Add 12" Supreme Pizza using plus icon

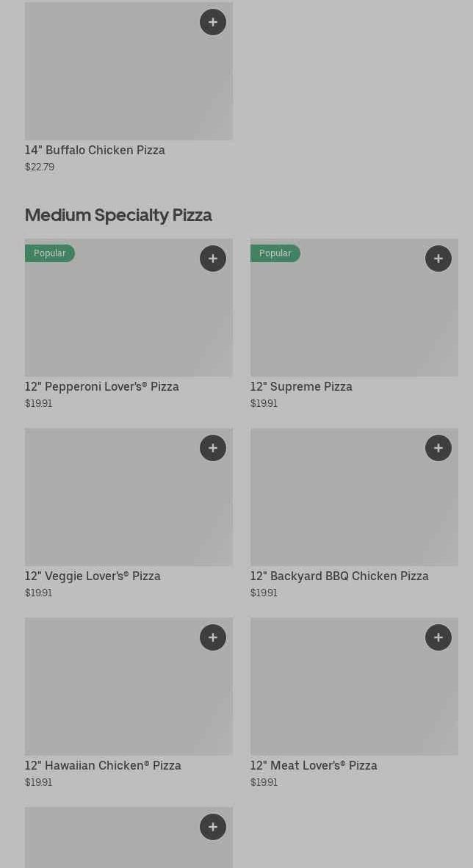tap(438, 258)
